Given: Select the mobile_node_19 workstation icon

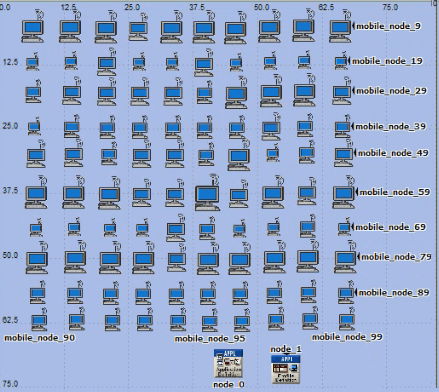Looking at the screenshot, I should [341, 61].
